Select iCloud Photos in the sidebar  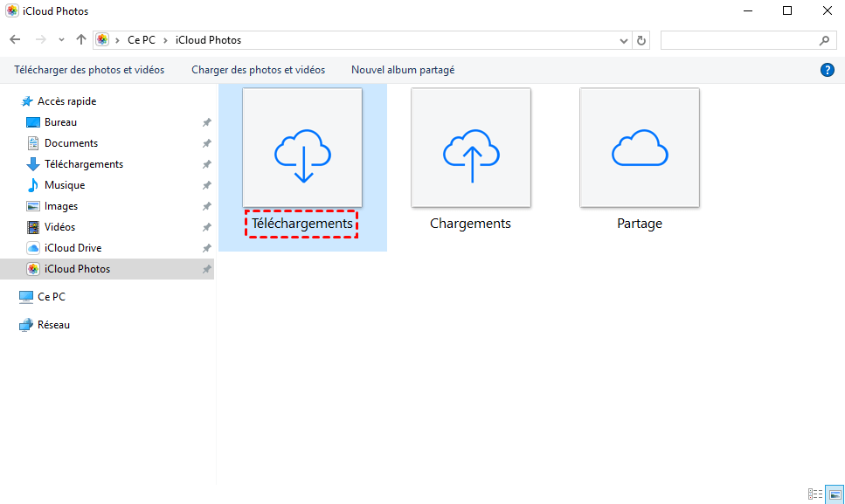coord(78,269)
